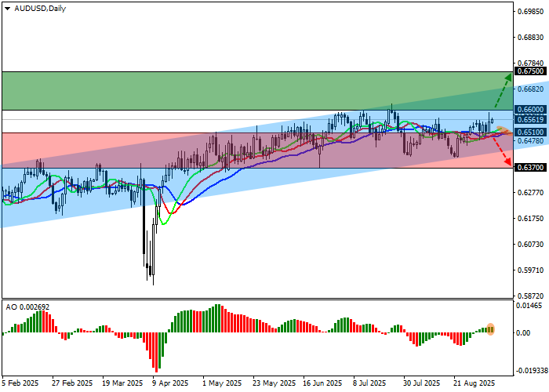Viewport: 549px width, 392px height.
Task: Click the 16 Jun 2025 date label
Action: (x=322, y=383)
